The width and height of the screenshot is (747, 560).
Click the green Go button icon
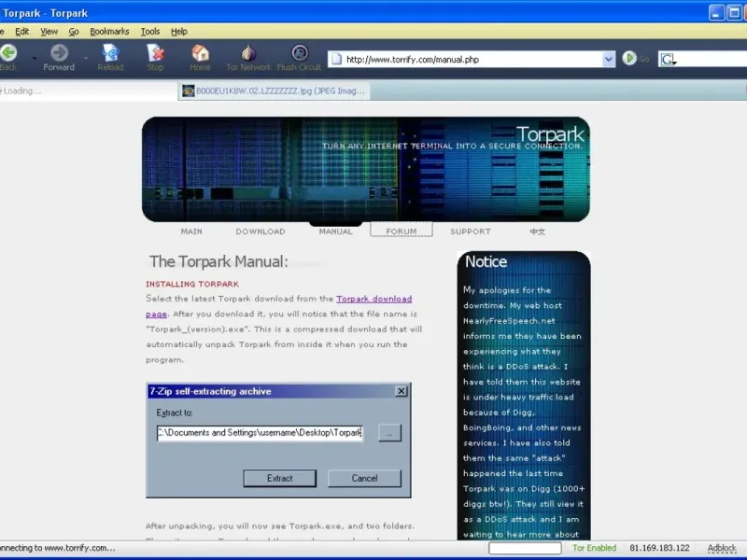pos(629,59)
